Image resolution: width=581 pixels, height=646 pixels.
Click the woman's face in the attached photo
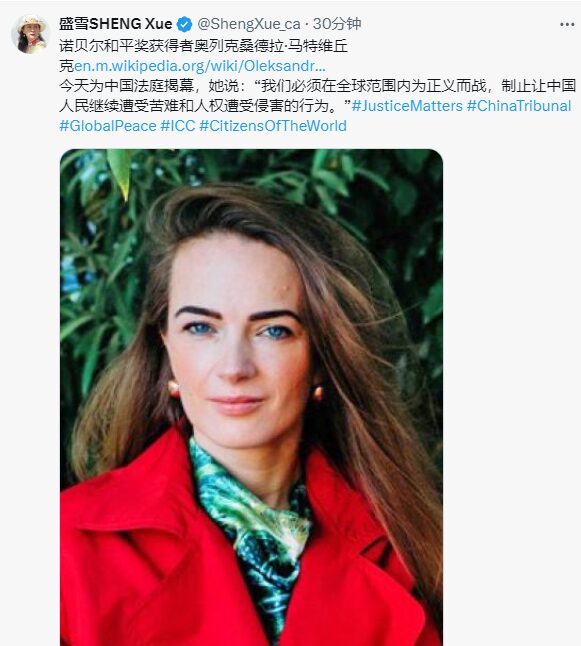239,342
